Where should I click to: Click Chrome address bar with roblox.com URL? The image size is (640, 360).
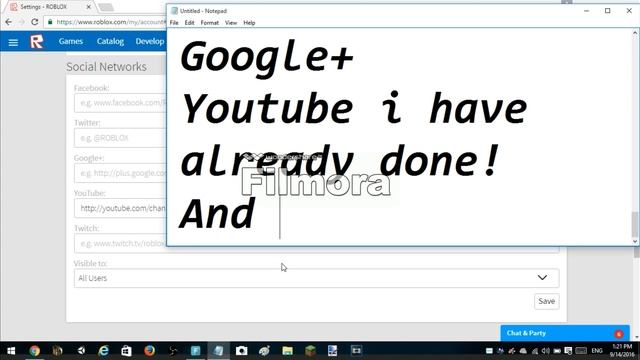pos(105,22)
